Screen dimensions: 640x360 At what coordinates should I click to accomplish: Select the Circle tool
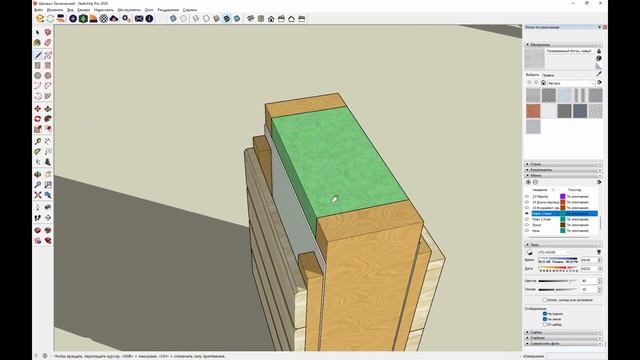pyautogui.click(x=38, y=76)
